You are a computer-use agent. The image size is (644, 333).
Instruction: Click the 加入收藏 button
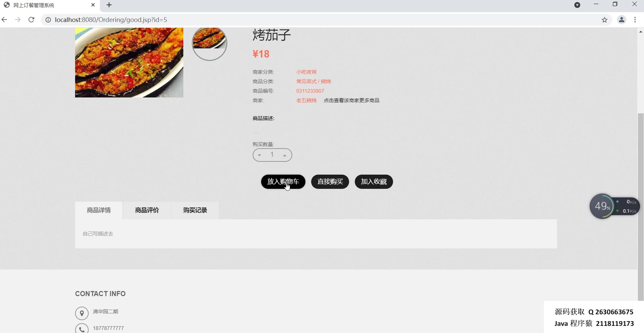point(374,182)
